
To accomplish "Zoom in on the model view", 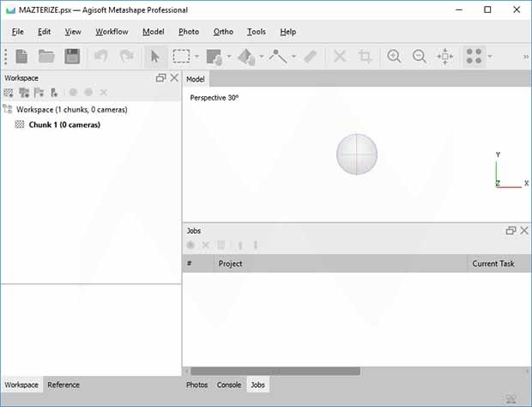I will click(394, 57).
